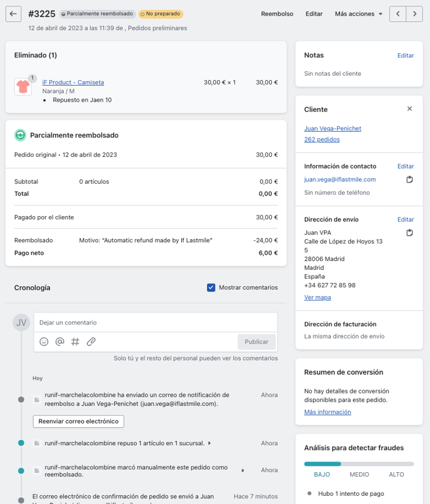Open the iF Product - Camiseta link
This screenshot has height=504, width=430.
[x=73, y=82]
